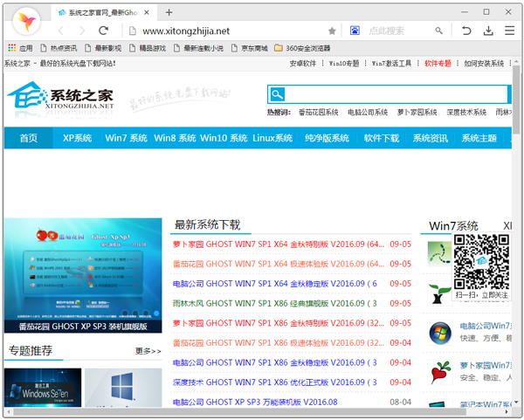524x420 pixels.
Task: Click the magnifier in browser search box
Action: coord(438,31)
